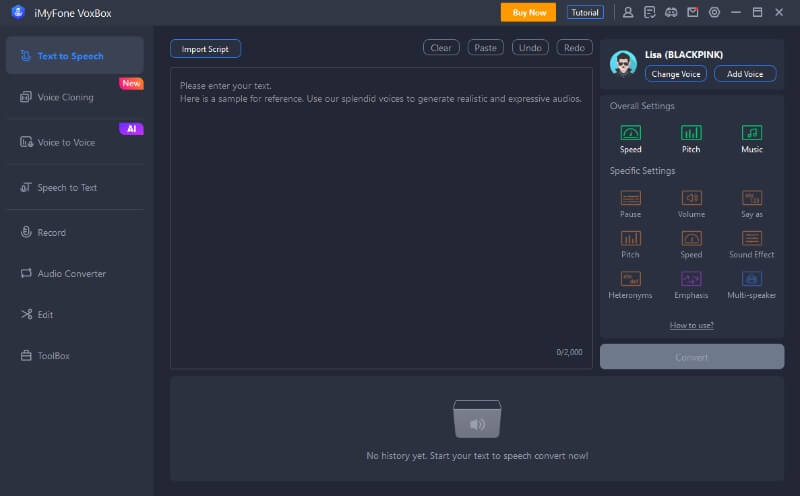
Task: Open the user account icon
Action: pyautogui.click(x=628, y=12)
